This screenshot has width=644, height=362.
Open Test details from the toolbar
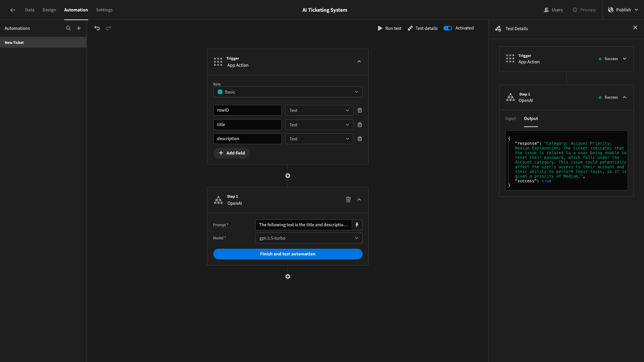click(x=423, y=28)
